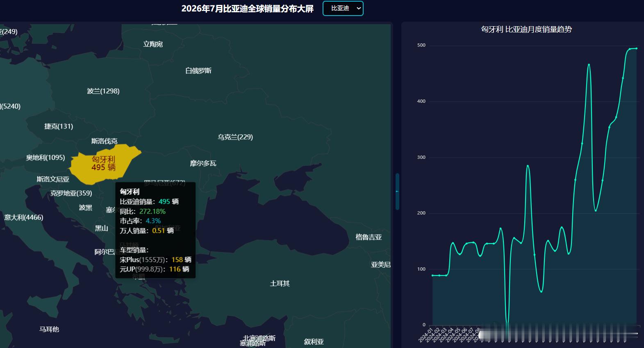Select 格鲁吉亚 on the map
This screenshot has height=348, width=644.
pyautogui.click(x=369, y=237)
